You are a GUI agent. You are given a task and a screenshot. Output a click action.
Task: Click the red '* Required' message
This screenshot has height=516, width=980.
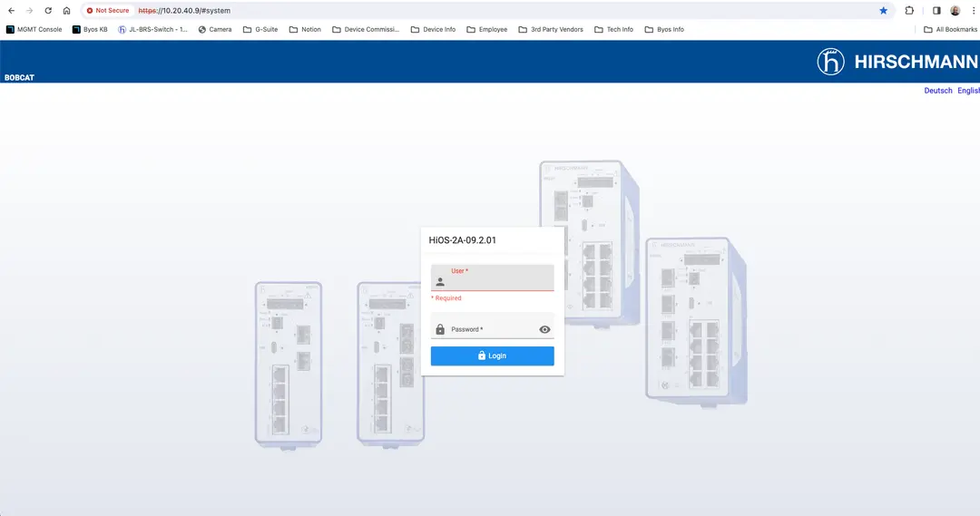coord(446,298)
